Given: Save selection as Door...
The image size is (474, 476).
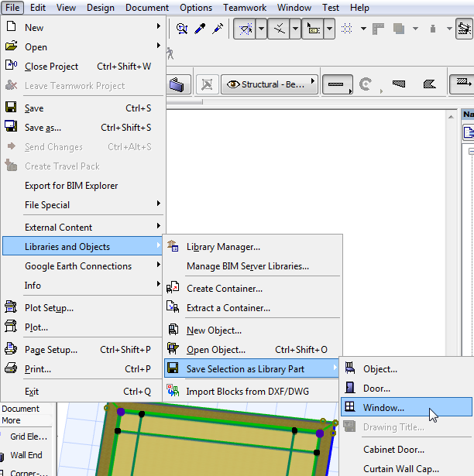Looking at the screenshot, I should [407, 389].
